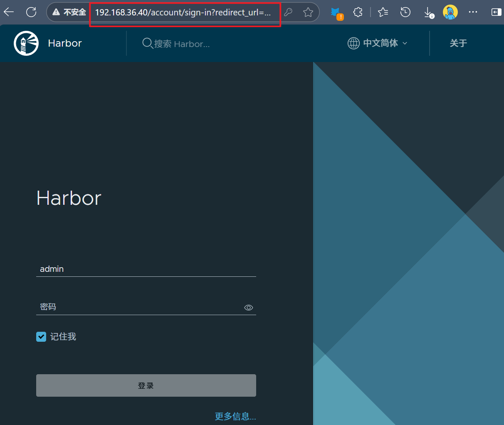Open the 不安全 security warning indicator
Screen dimensions: 504x425
pos(69,12)
